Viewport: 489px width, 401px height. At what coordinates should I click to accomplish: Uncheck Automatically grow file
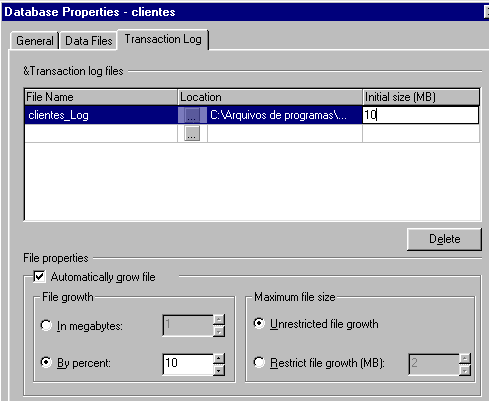click(39, 277)
